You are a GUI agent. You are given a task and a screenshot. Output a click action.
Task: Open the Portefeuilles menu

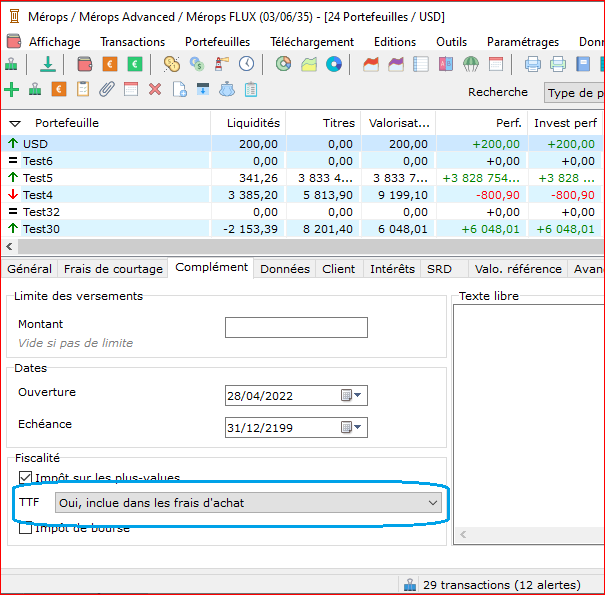point(217,42)
